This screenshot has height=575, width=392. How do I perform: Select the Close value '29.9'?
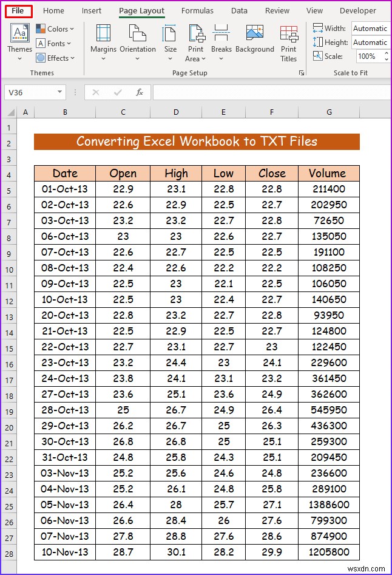(272, 552)
